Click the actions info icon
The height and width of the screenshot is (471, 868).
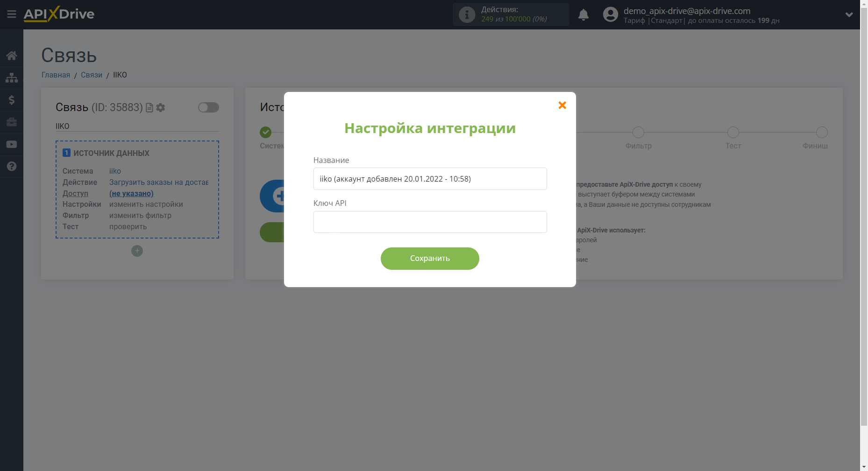(x=467, y=14)
